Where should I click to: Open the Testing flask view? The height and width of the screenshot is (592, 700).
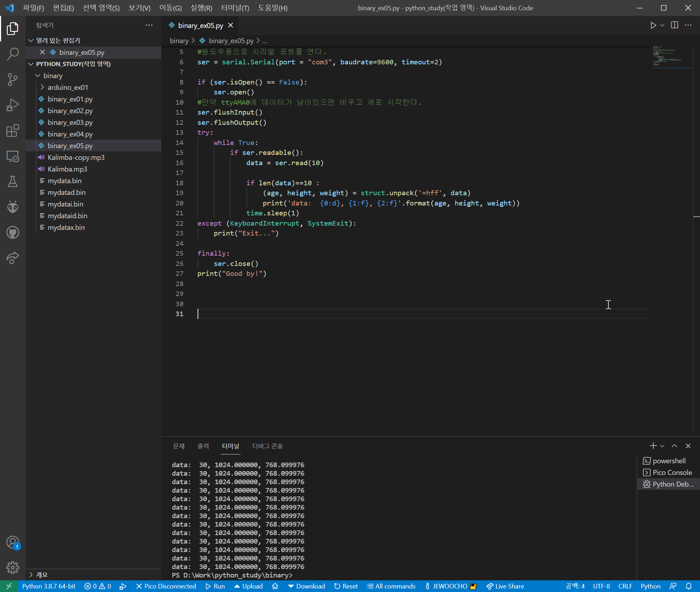[x=13, y=181]
